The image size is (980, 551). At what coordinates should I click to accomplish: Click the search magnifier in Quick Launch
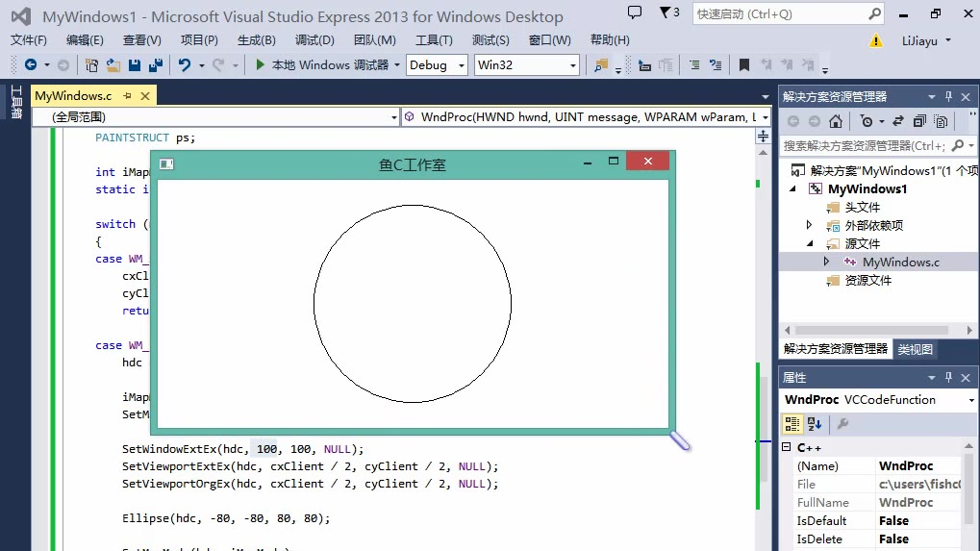coord(874,13)
